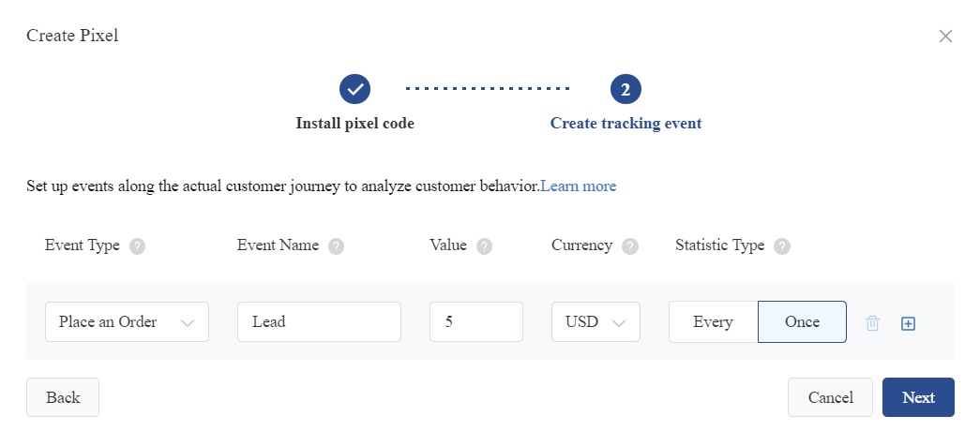Click the Event Name help icon
Image resolution: width=980 pixels, height=431 pixels.
tap(337, 246)
